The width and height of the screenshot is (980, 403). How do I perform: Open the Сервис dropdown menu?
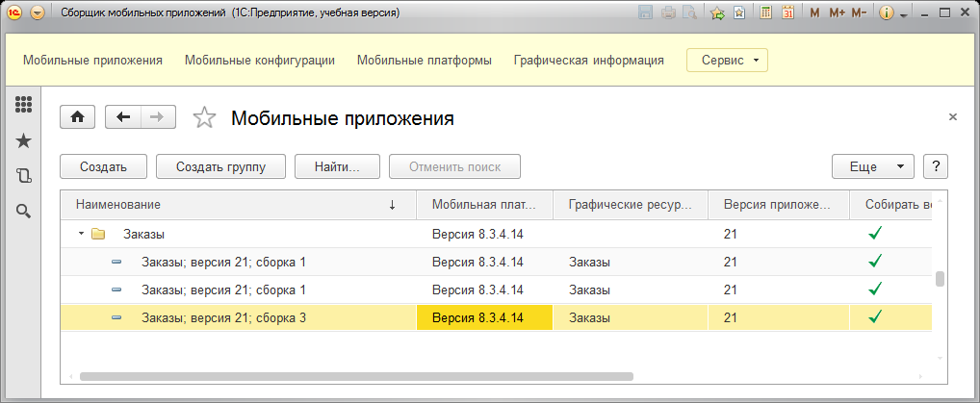click(727, 60)
